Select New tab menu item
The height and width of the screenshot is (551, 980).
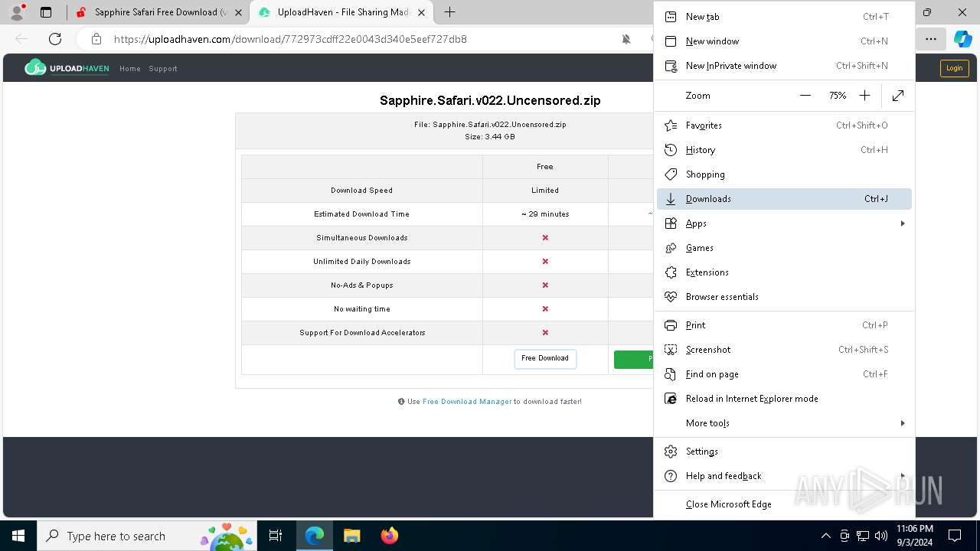coord(784,17)
